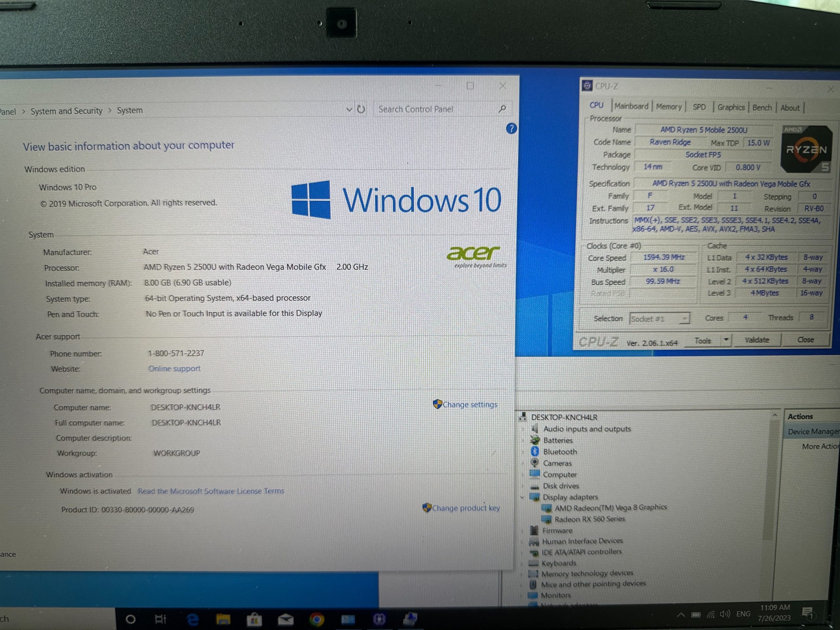Click the CPU-Z Core Speed value
The image size is (840, 630).
(x=663, y=258)
